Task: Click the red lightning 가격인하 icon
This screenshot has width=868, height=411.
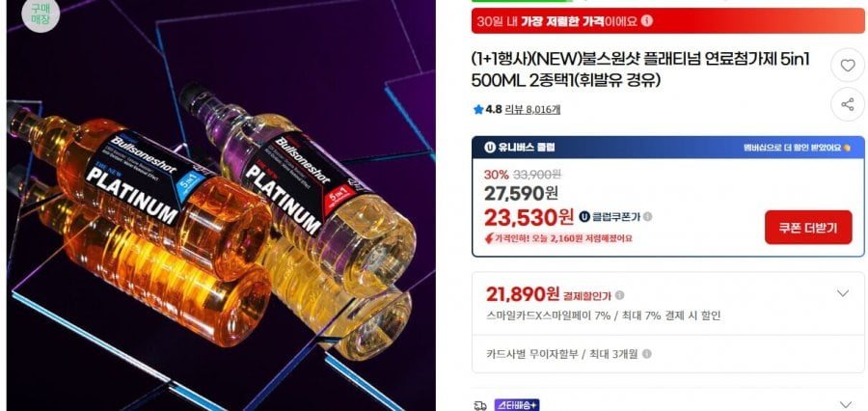Action: tap(489, 238)
